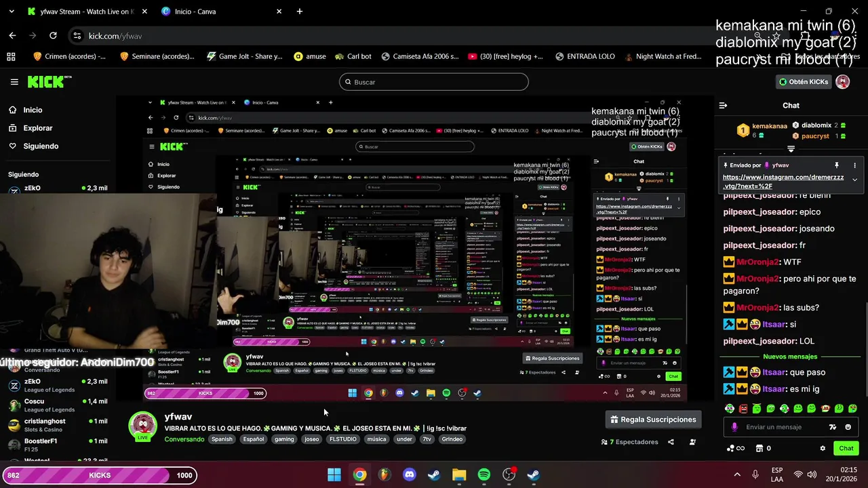This screenshot has width=868, height=488.
Task: Open the pinned message three-dot options
Action: click(854, 165)
